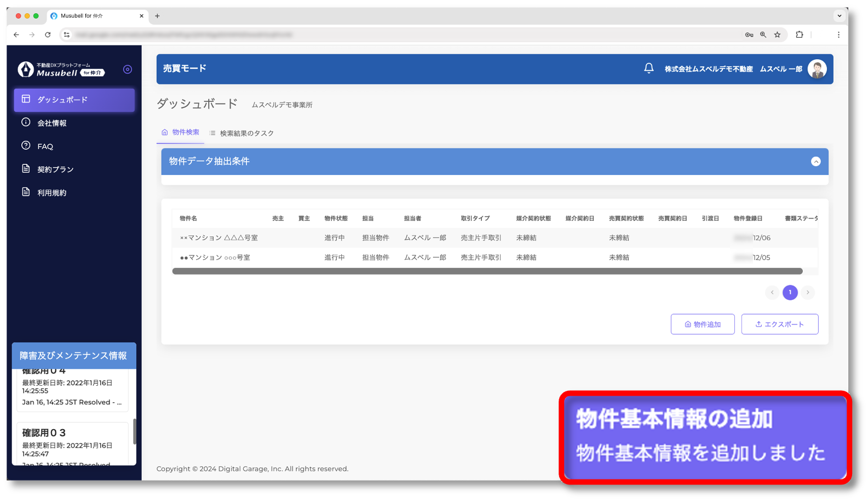Go to the previous results page
The image size is (868, 502).
(x=772, y=293)
